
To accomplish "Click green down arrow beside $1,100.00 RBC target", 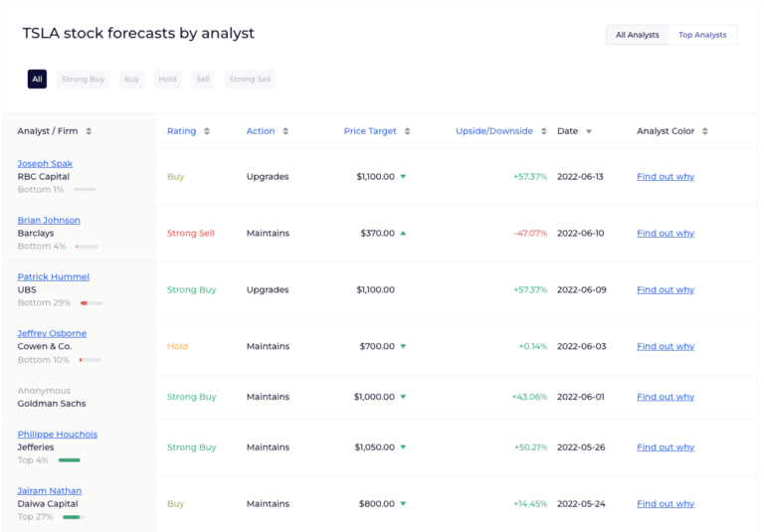I will [403, 177].
